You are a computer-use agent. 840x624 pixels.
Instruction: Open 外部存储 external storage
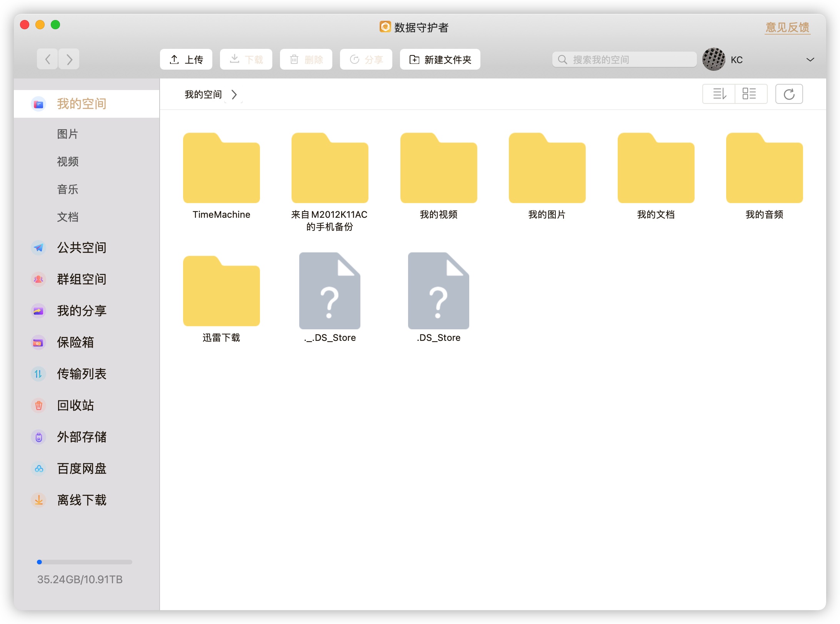[81, 437]
